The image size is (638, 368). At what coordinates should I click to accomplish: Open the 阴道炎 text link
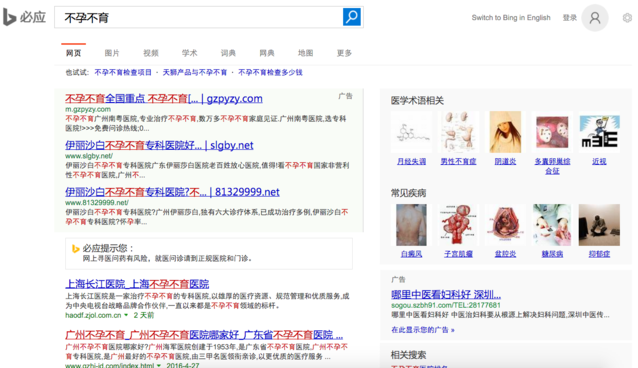point(505,162)
